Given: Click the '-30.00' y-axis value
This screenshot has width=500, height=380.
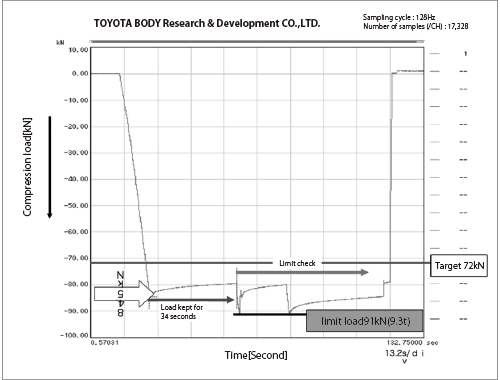Looking at the screenshot, I should [77, 153].
